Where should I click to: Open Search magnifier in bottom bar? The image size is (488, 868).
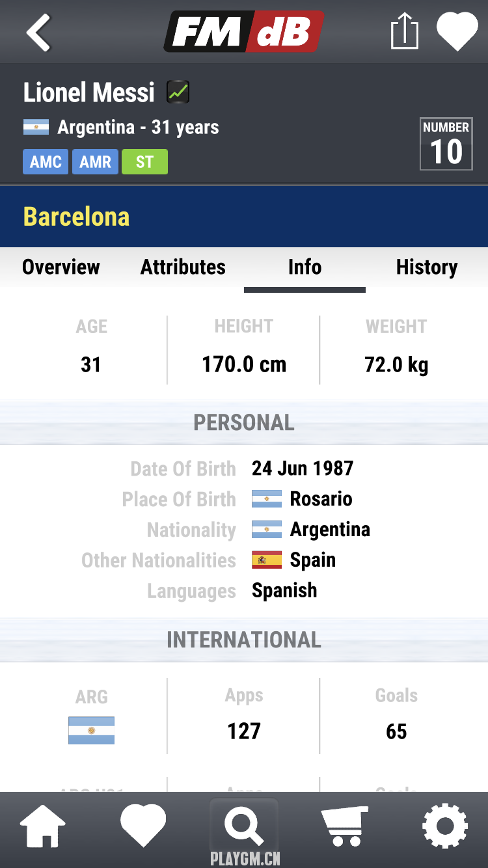coord(244,828)
